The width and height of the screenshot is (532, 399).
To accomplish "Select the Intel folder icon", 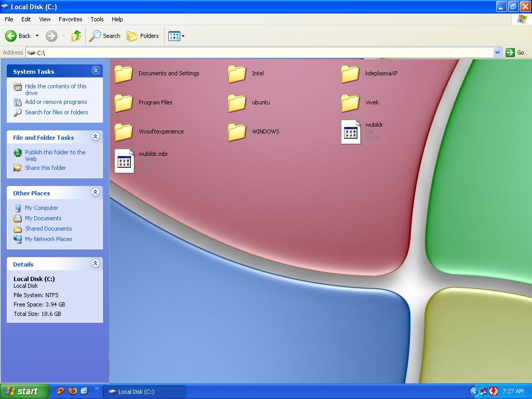I will pyautogui.click(x=237, y=74).
